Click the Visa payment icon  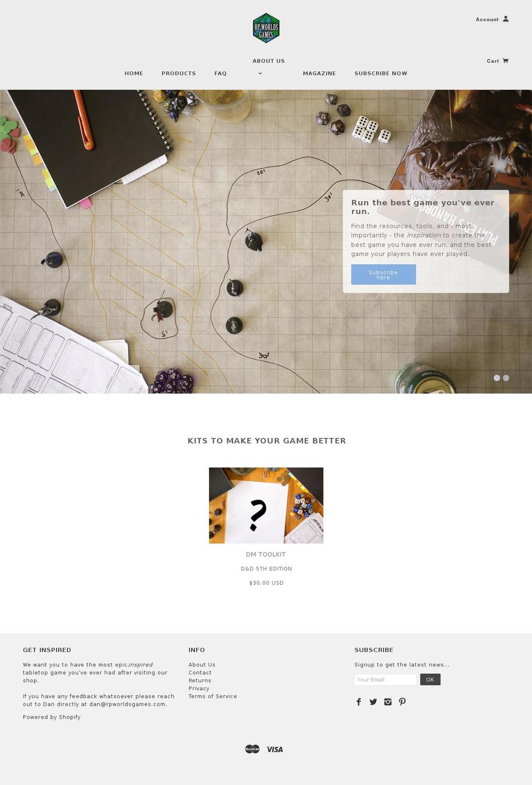point(275,750)
